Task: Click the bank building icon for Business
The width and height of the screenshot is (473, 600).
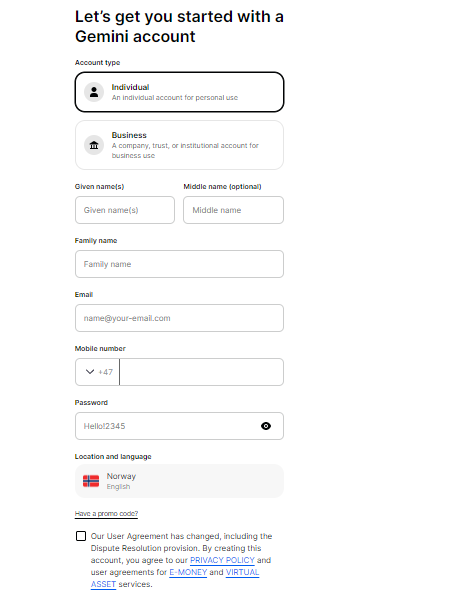Action: click(x=94, y=145)
